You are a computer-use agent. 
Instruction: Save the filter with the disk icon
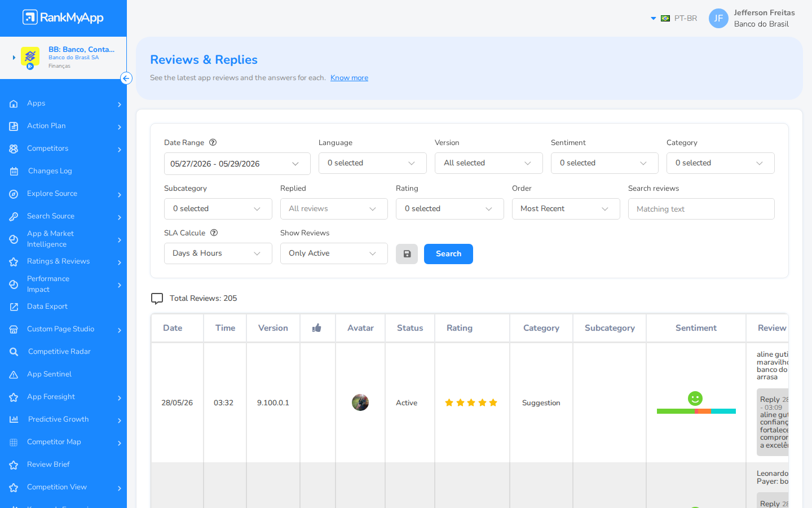point(407,254)
